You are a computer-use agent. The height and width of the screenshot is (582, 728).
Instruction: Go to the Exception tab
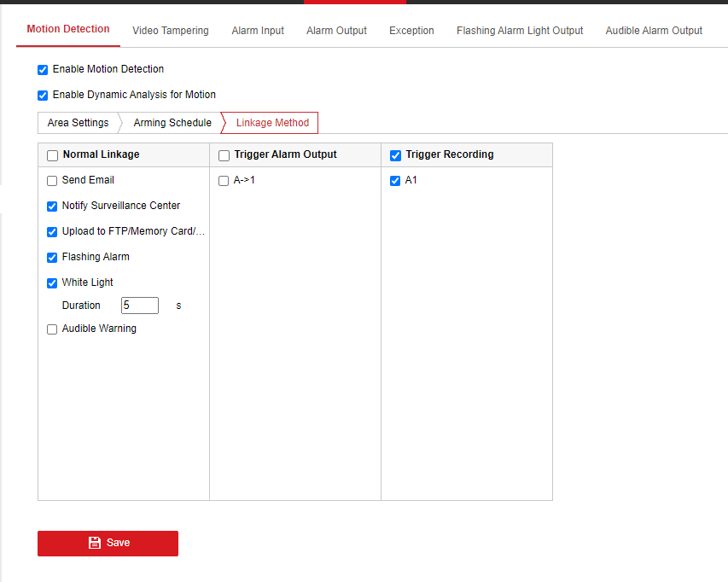coord(411,31)
